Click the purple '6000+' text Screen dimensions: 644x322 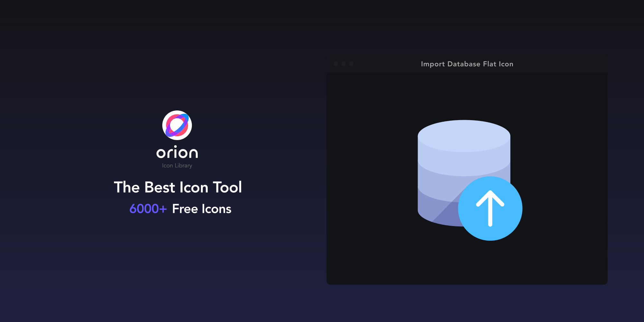click(148, 209)
